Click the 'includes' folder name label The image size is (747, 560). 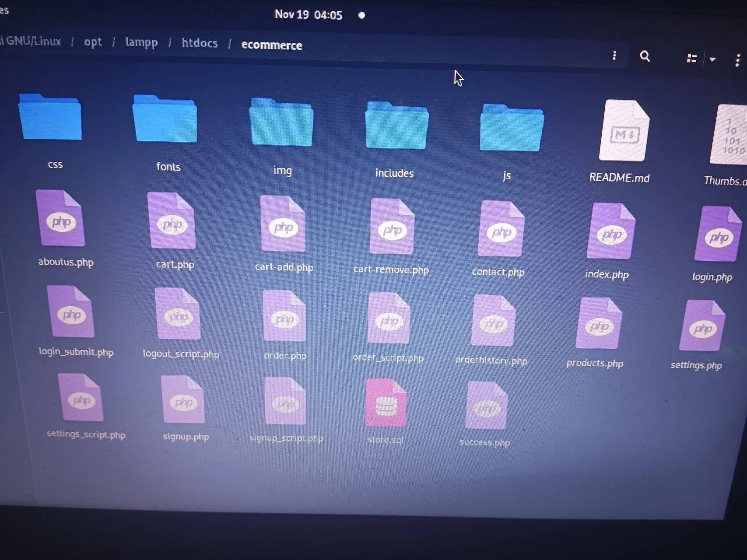point(394,173)
